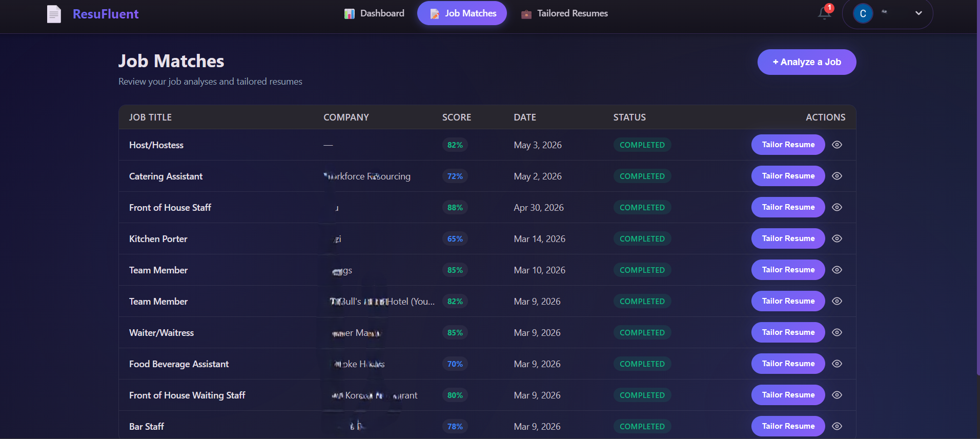Viewport: 980px width, 439px height.
Task: Click the May 3, 2026 date
Action: pyautogui.click(x=538, y=145)
